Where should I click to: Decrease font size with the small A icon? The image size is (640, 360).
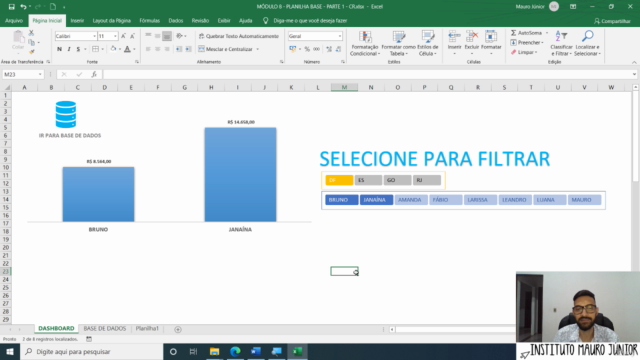[x=132, y=36]
